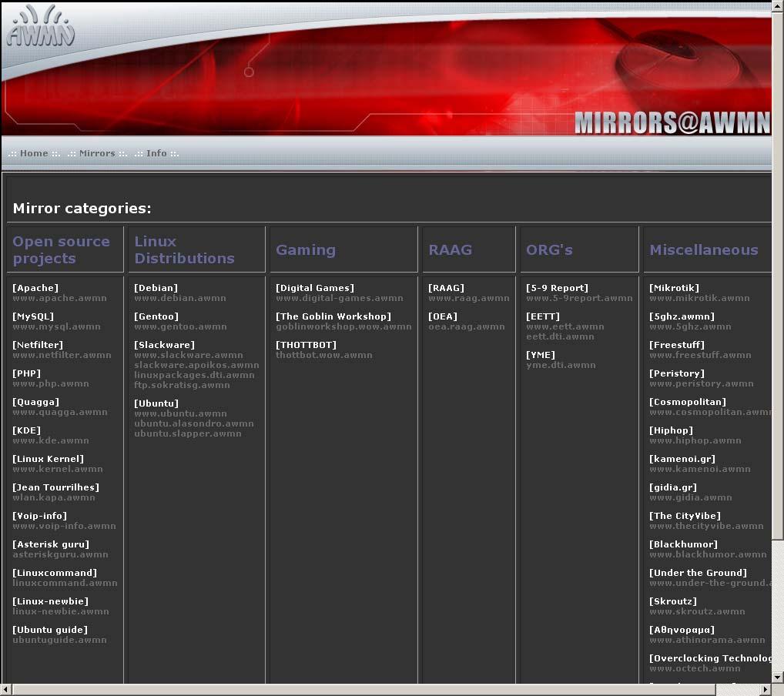Follow ubuntu.alasondro.awmn link
784x696 pixels.
click(x=194, y=423)
